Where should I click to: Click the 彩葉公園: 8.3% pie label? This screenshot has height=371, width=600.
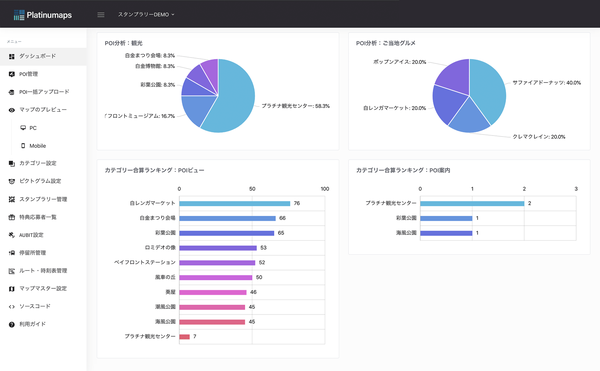coord(158,85)
